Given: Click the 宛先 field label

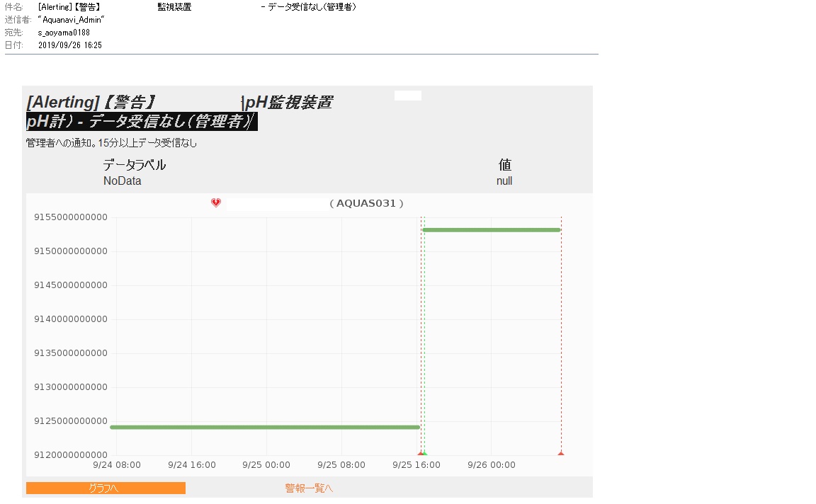Looking at the screenshot, I should pyautogui.click(x=14, y=33).
